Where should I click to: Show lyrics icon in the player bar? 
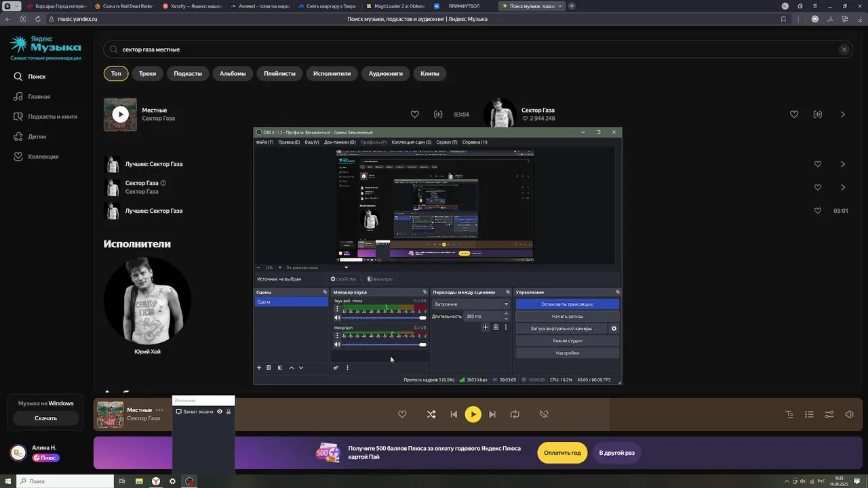point(789,414)
